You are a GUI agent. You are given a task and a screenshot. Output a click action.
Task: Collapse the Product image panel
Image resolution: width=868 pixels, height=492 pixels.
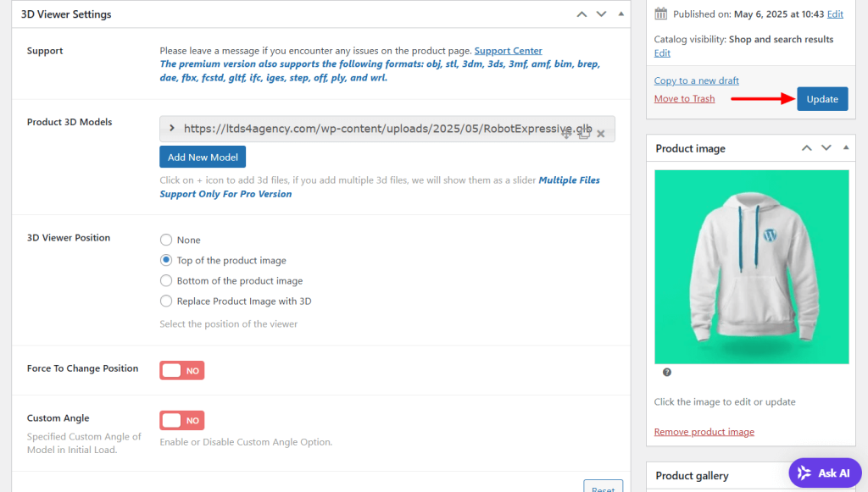846,148
